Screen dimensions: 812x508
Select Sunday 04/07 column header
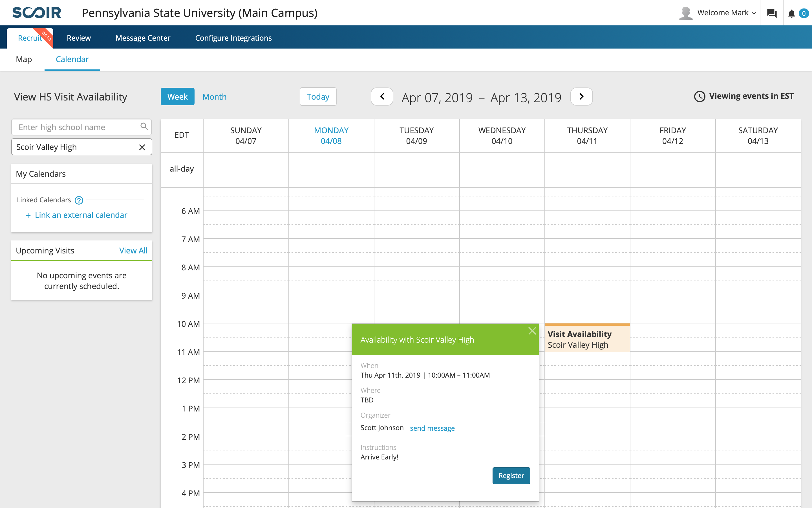[x=246, y=136]
